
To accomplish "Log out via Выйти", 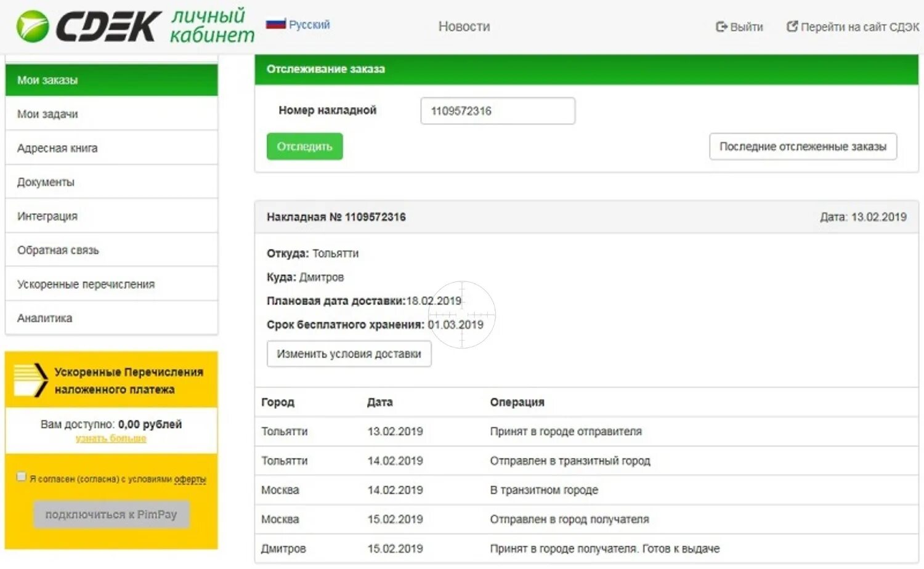I will pyautogui.click(x=739, y=27).
